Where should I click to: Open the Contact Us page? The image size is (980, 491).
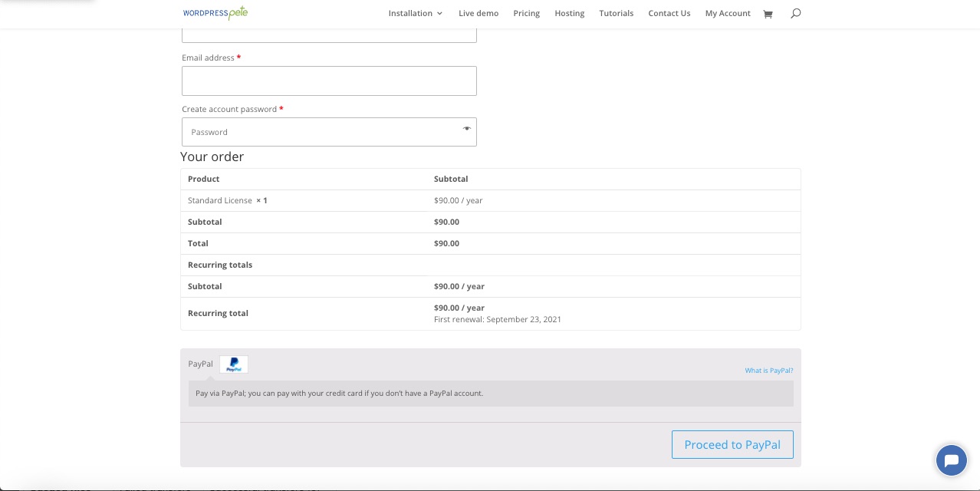pyautogui.click(x=669, y=13)
